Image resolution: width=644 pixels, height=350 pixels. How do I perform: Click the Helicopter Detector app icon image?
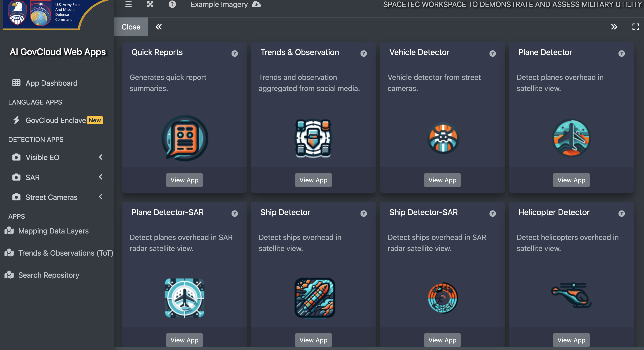(x=571, y=295)
